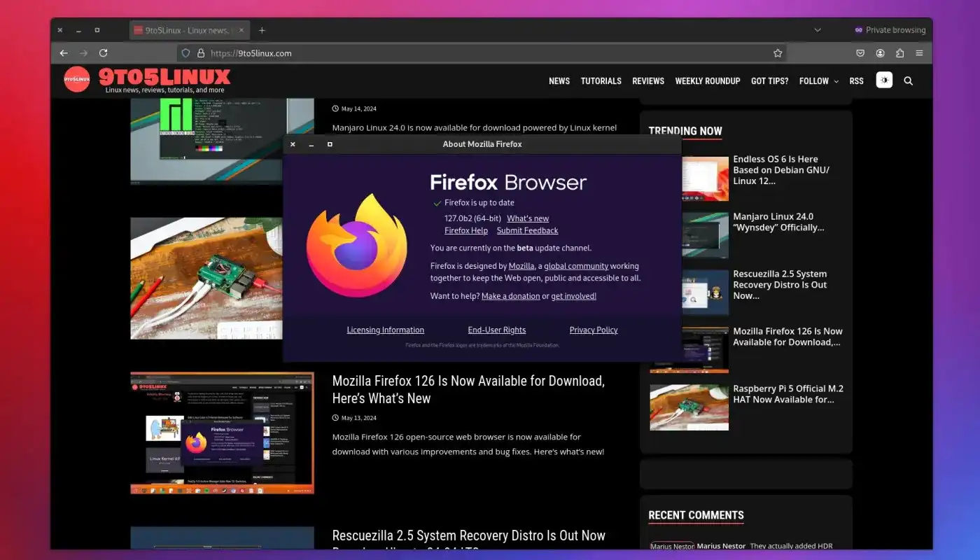
Task: Open End-User Rights link
Action: click(497, 330)
